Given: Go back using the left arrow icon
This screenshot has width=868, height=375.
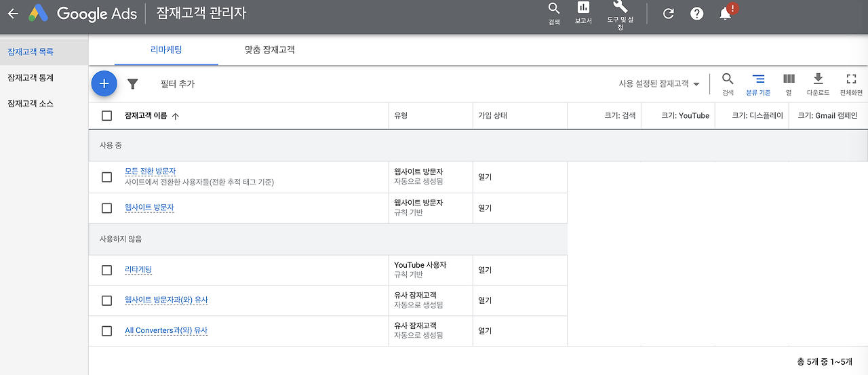Looking at the screenshot, I should (x=13, y=14).
